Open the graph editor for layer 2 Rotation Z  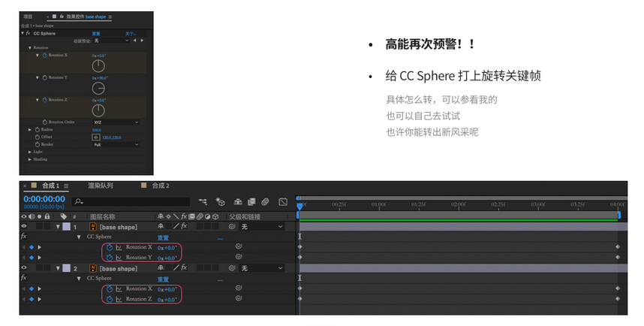pos(119,299)
